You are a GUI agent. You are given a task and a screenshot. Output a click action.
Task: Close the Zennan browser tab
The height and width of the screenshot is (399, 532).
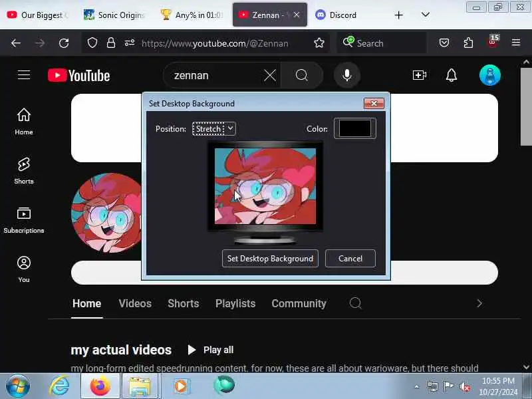[296, 15]
